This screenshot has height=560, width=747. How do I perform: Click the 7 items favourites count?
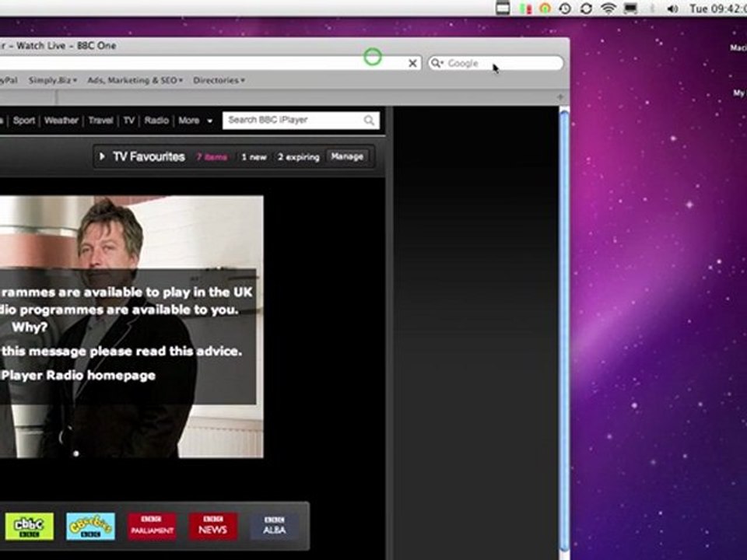point(212,156)
